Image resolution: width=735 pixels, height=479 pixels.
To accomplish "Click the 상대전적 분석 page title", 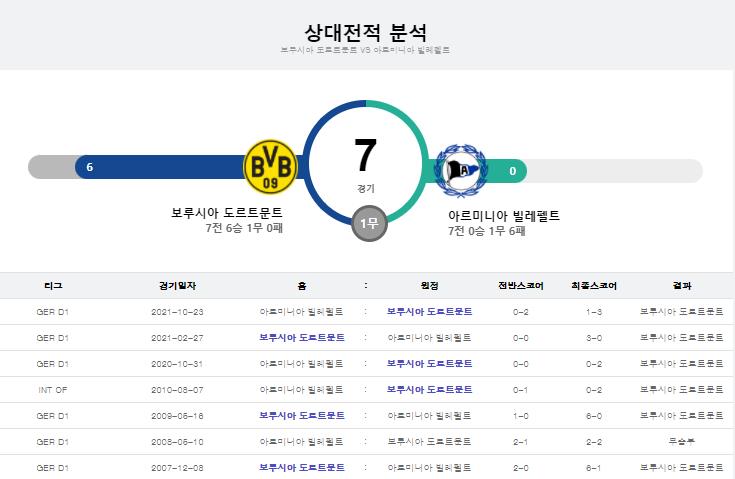I will tap(366, 32).
